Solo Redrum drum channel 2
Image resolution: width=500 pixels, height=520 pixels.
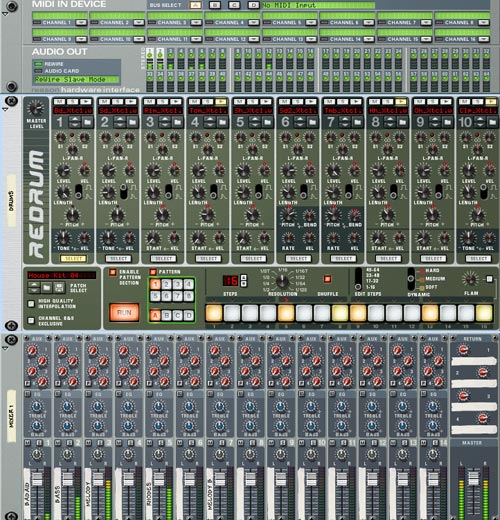point(117,101)
